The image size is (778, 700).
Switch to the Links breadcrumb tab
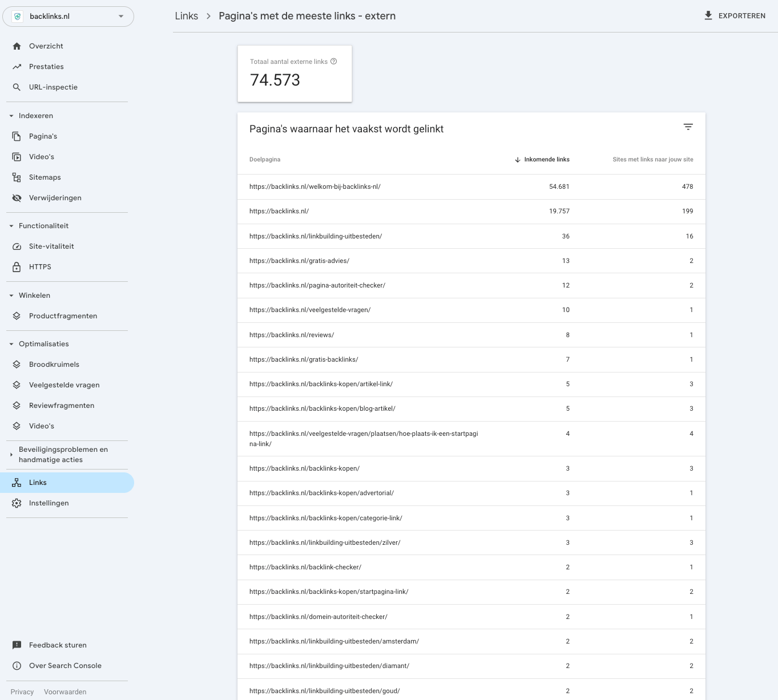pyautogui.click(x=186, y=16)
